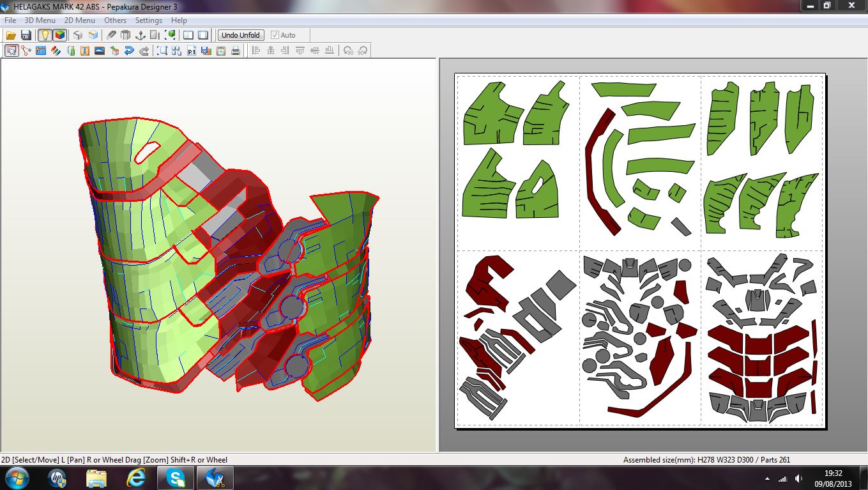
Task: Click the Pepakura Designer taskbar icon
Action: click(215, 478)
